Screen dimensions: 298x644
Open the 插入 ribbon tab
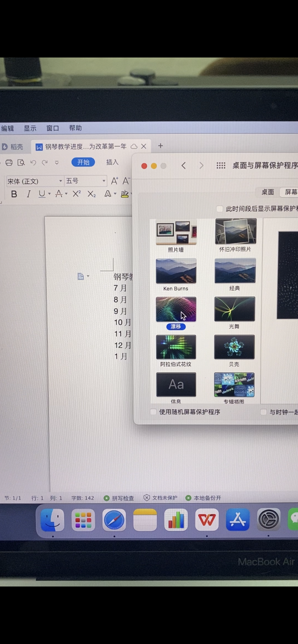click(x=112, y=162)
